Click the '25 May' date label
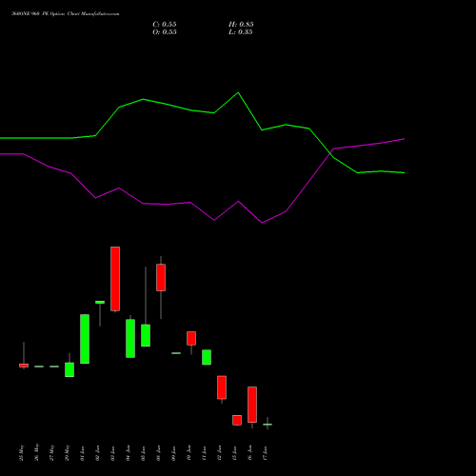The height and width of the screenshot is (476, 476). click(21, 452)
